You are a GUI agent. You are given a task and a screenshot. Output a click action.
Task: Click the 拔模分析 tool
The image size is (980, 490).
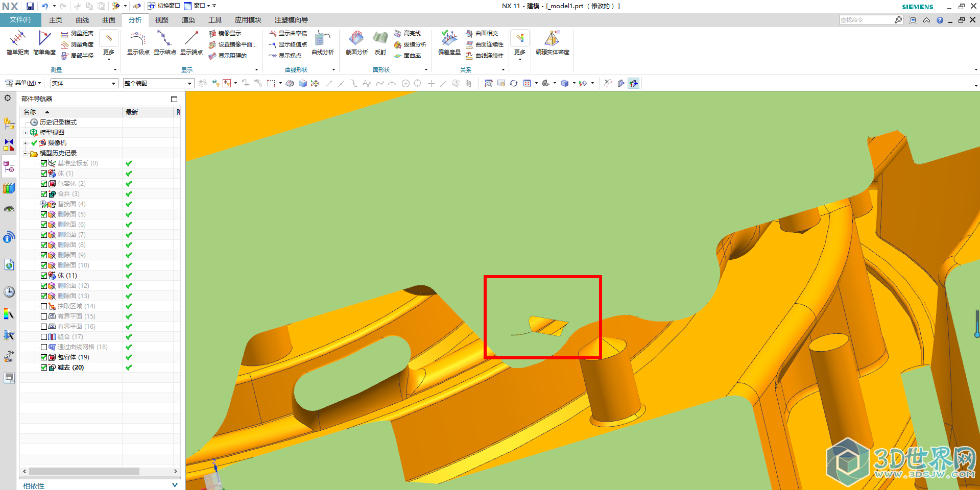pyautogui.click(x=410, y=44)
